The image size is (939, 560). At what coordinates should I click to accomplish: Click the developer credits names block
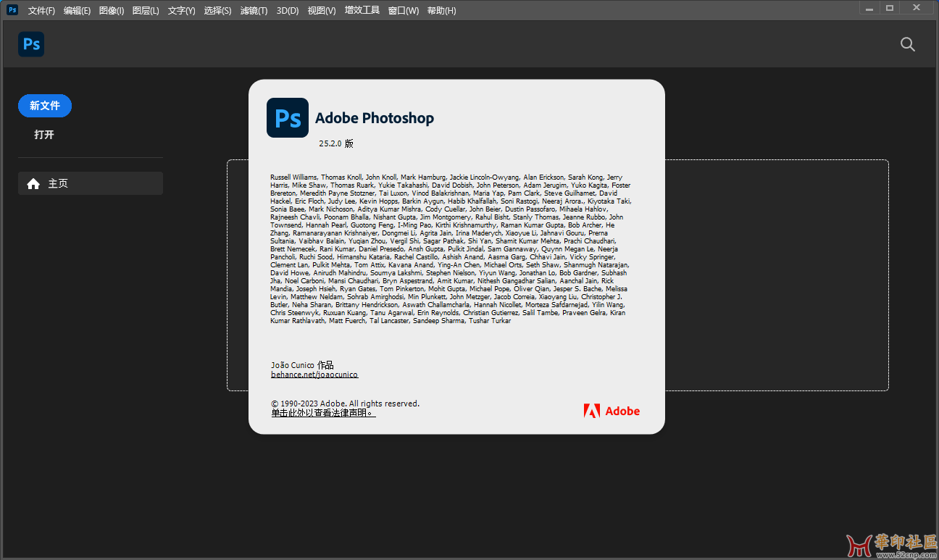pos(450,249)
